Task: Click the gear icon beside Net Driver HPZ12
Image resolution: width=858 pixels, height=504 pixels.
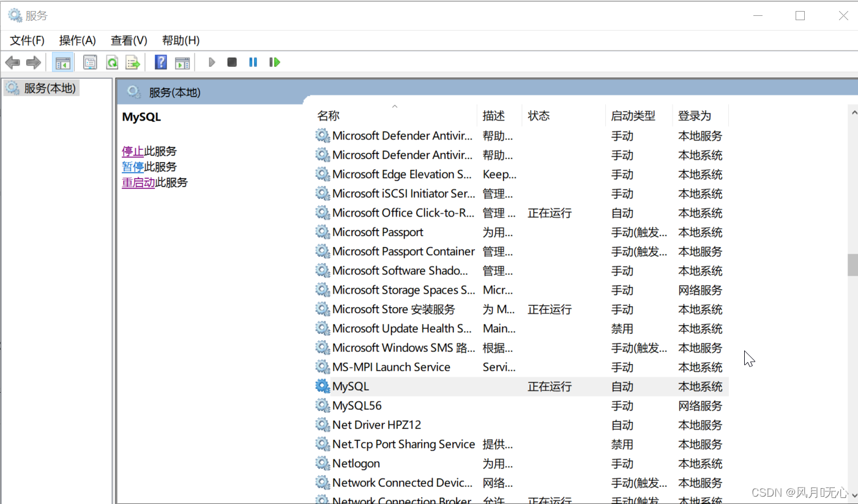Action: pos(323,424)
